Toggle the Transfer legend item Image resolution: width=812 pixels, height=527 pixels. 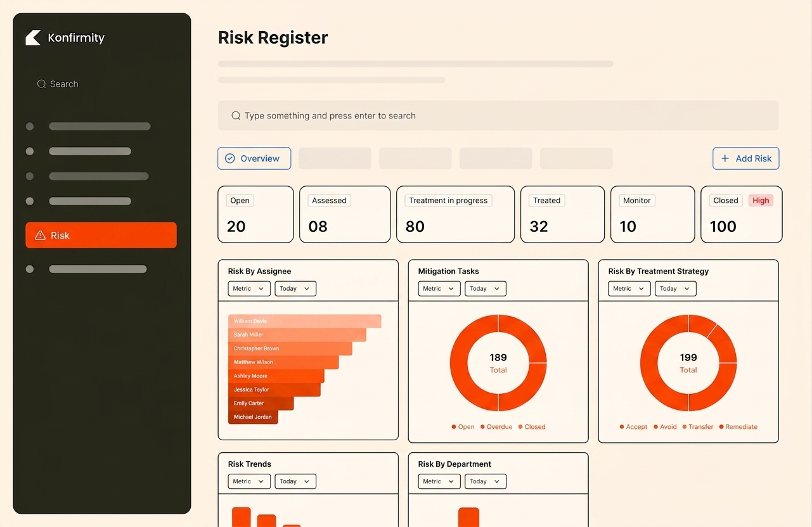(698, 427)
